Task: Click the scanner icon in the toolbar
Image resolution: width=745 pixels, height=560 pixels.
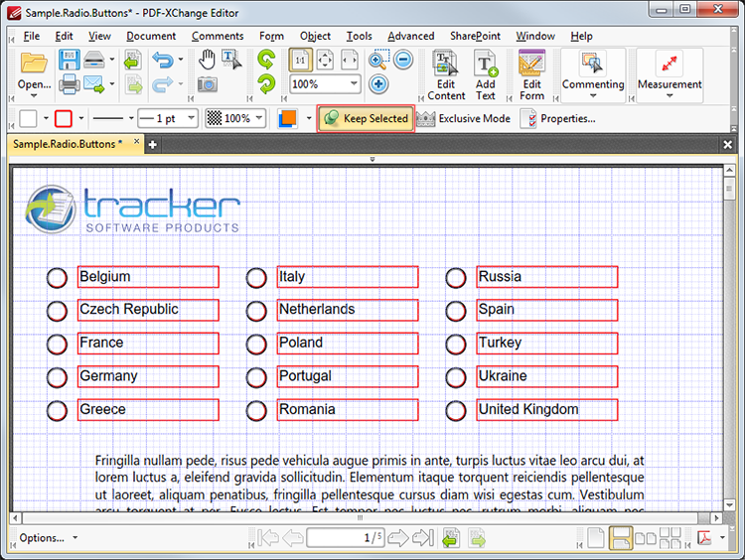Action: 94,61
